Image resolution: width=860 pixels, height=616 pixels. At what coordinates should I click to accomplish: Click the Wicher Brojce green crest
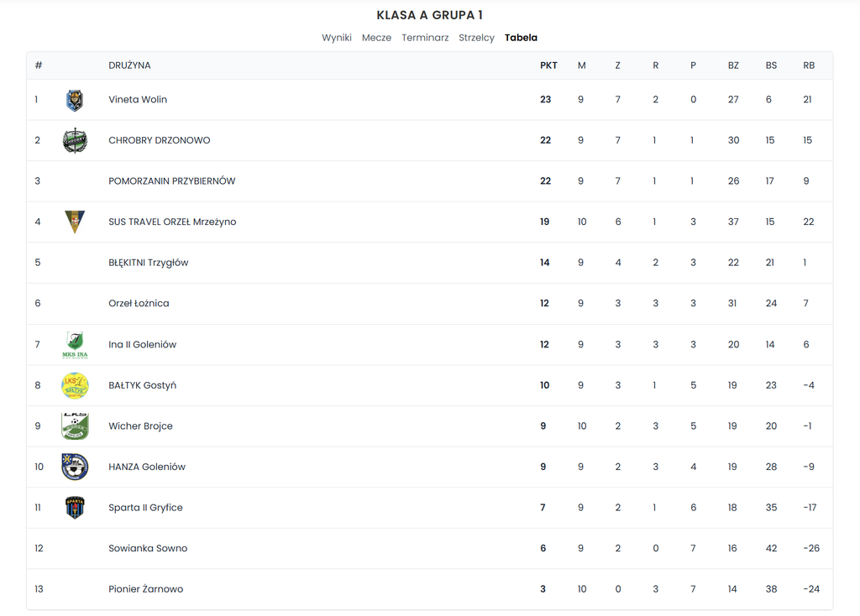coord(75,425)
